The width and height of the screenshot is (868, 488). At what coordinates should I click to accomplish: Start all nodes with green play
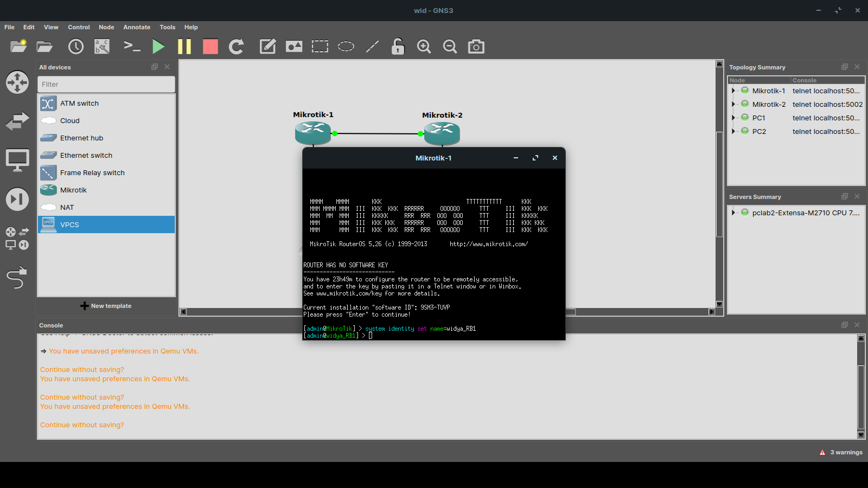point(158,47)
